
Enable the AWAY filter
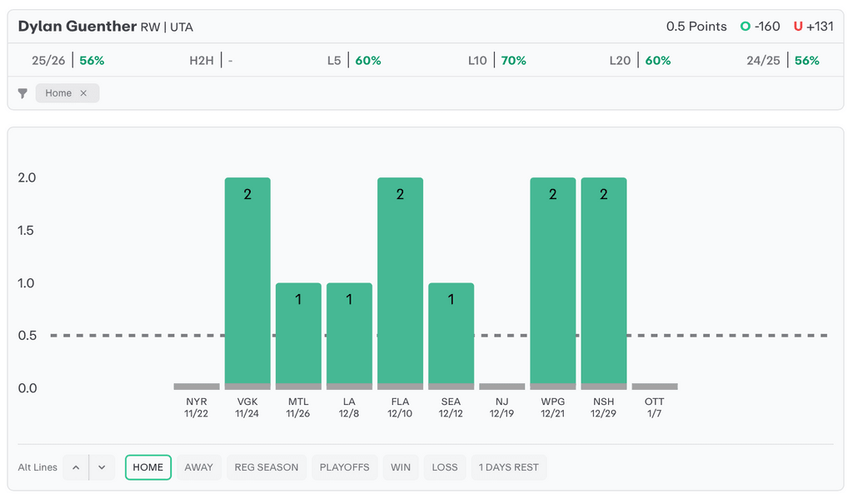pos(198,467)
